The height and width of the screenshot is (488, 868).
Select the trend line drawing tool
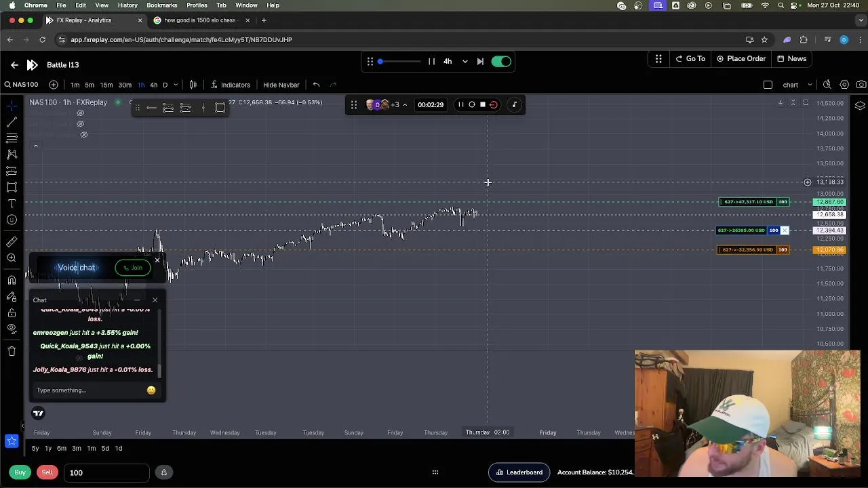point(12,122)
